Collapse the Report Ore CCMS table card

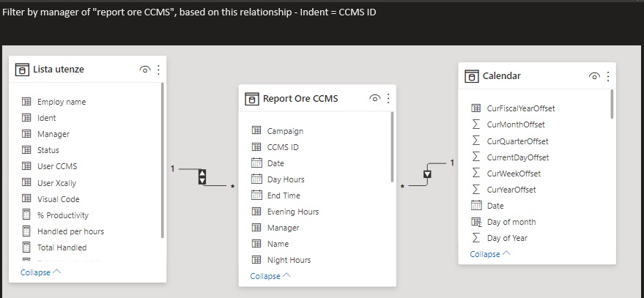click(270, 276)
